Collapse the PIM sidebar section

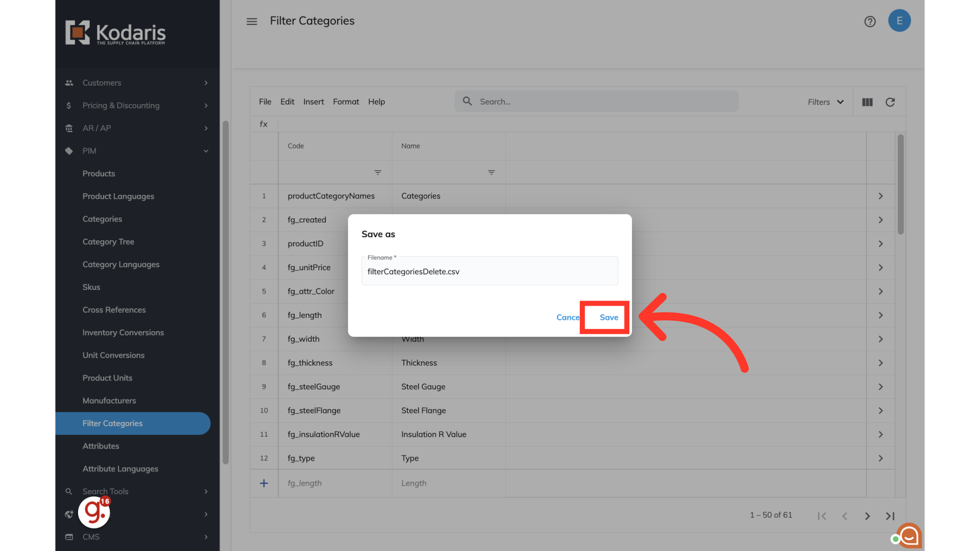(206, 151)
